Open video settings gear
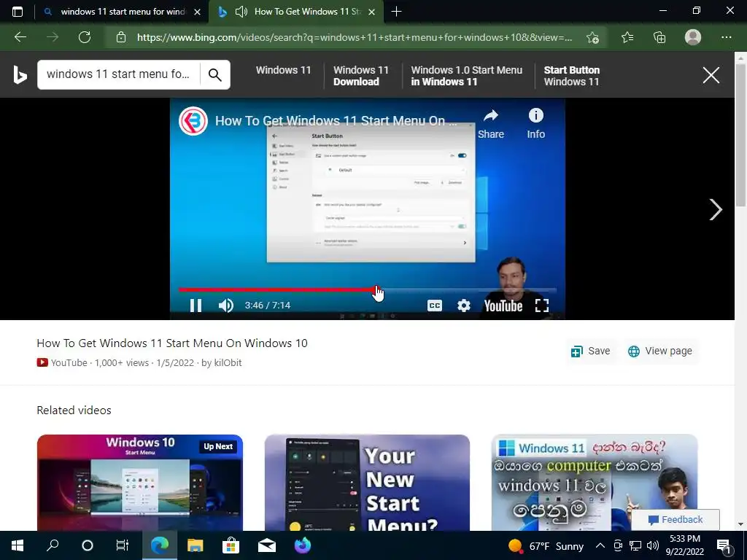 463,306
